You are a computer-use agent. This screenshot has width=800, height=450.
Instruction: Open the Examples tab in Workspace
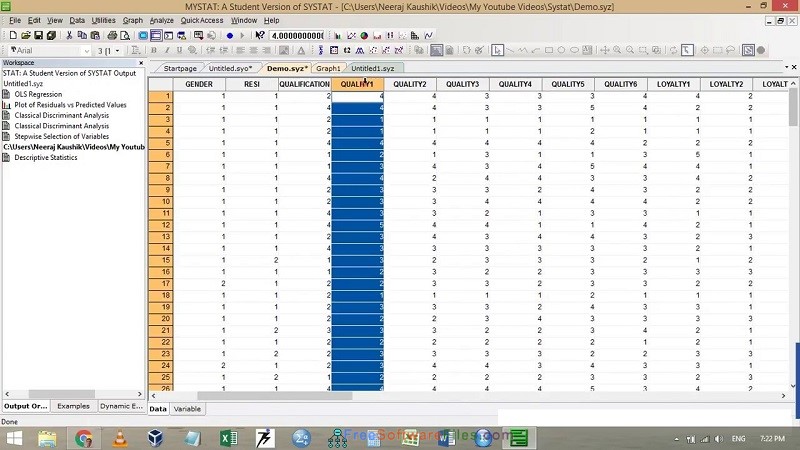point(73,406)
